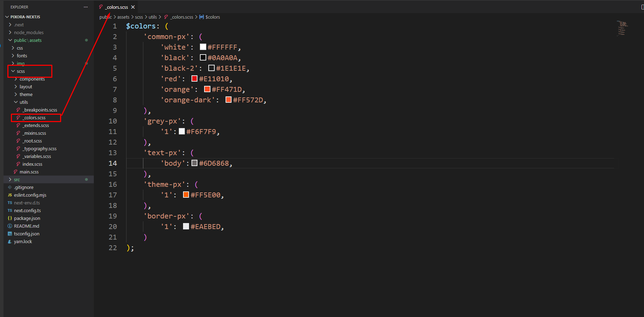Image resolution: width=644 pixels, height=317 pixels.
Task: Open main.scss in the explorer
Action: coord(29,172)
